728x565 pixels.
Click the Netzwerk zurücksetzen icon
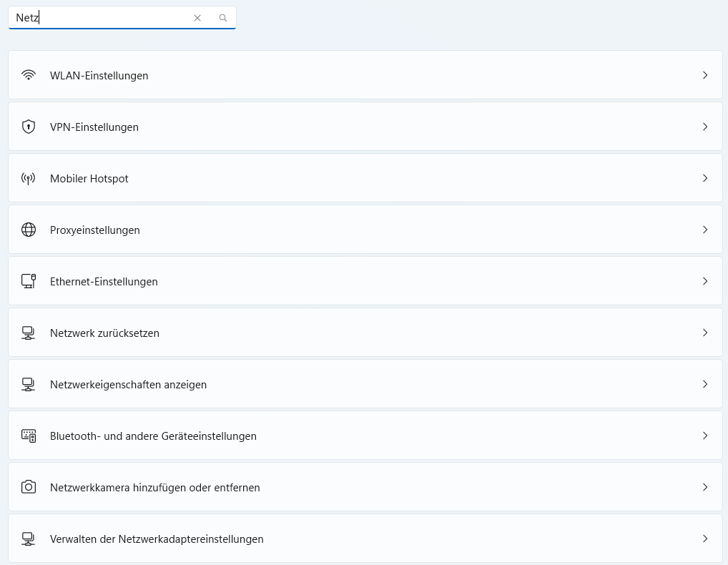coord(29,333)
